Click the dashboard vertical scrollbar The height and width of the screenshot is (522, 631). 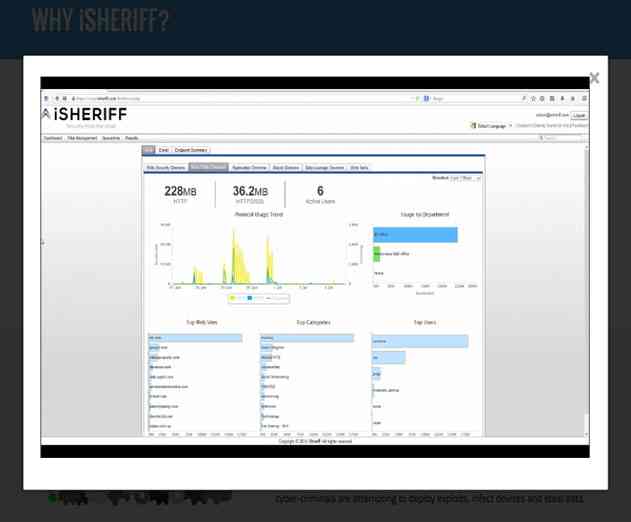(586, 290)
